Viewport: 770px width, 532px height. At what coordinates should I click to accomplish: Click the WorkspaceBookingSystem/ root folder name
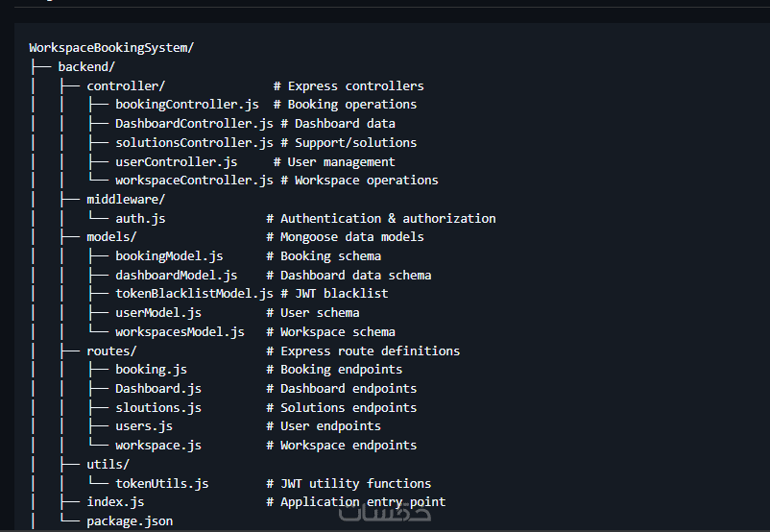point(112,47)
